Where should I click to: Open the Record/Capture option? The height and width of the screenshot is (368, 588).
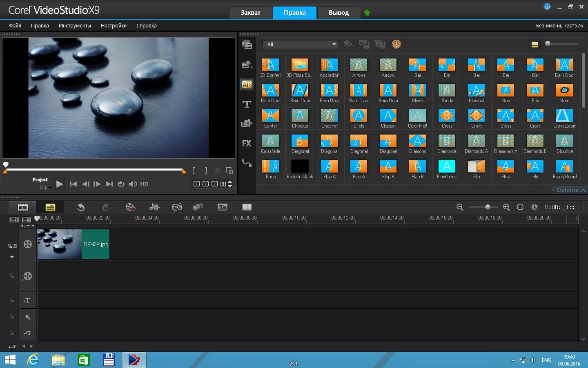(x=130, y=207)
